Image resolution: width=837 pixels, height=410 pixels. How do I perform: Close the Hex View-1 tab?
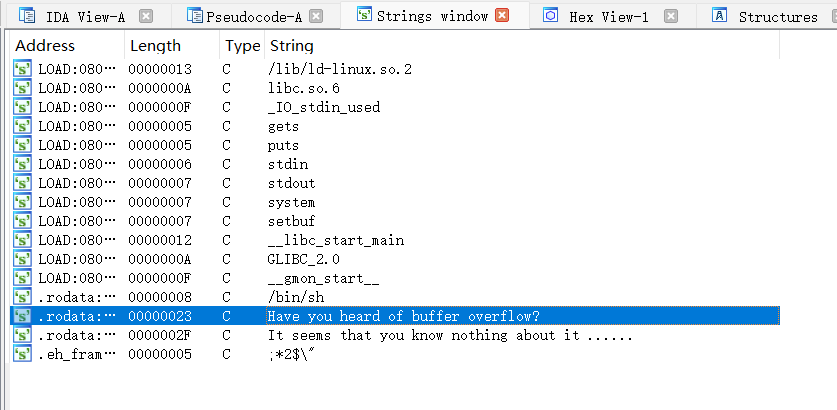coord(672,17)
